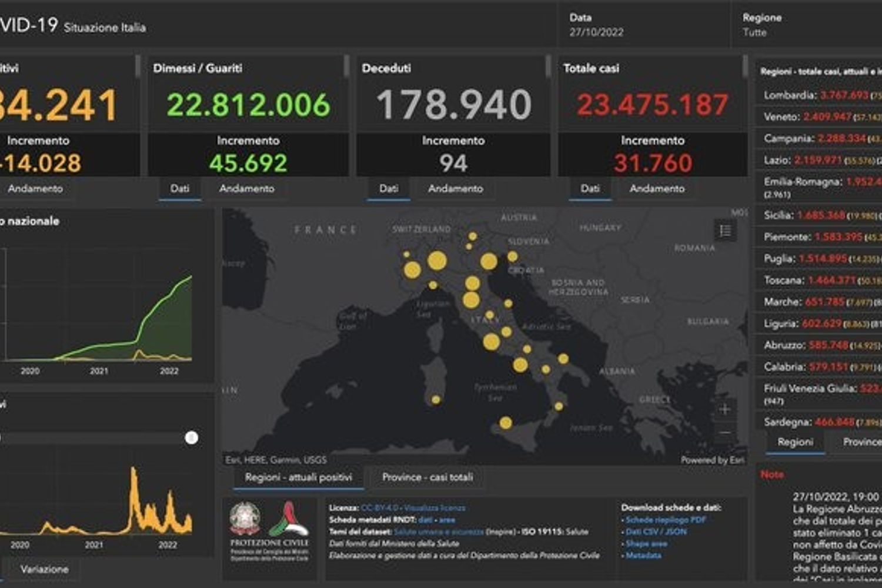Click the chart time slider handle
882x588 pixels.
click(x=191, y=437)
